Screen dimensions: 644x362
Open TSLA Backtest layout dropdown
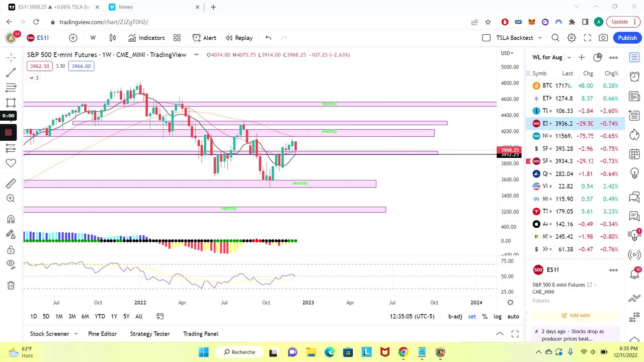click(x=519, y=38)
